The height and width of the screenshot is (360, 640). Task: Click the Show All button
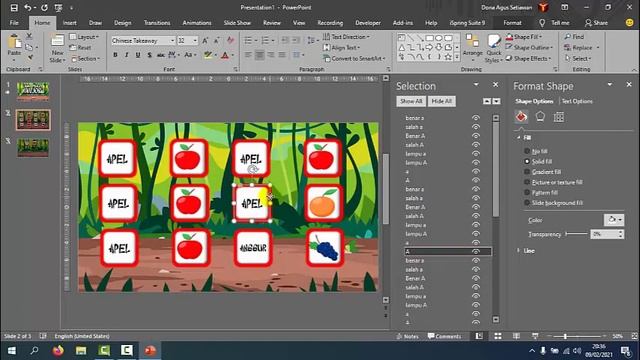(x=411, y=101)
